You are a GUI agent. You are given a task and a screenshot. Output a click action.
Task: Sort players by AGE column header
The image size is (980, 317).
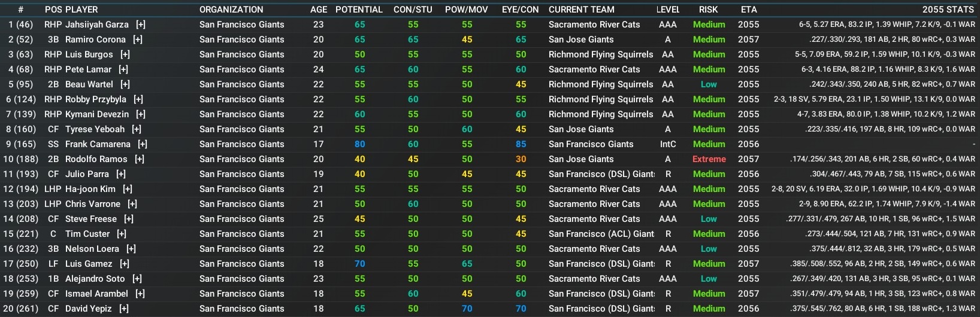[x=319, y=10]
